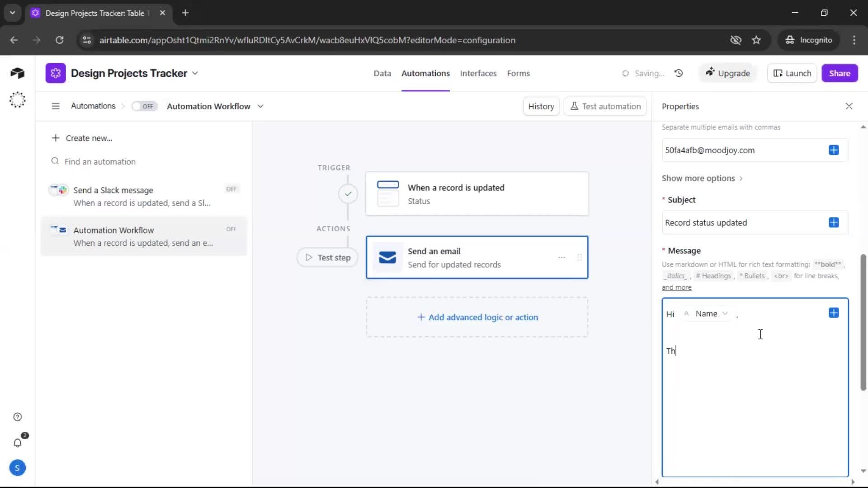Viewport: 868px width, 488px height.
Task: View site information icon in address bar
Action: [87, 40]
